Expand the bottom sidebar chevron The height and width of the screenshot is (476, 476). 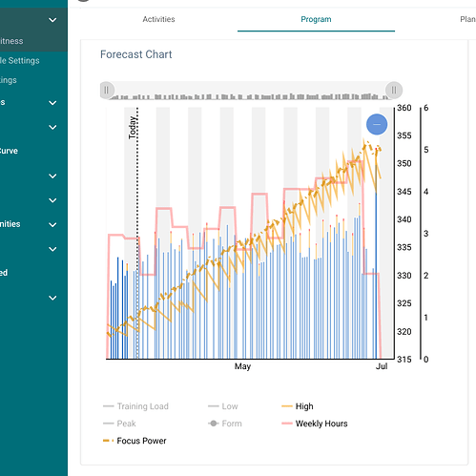[x=52, y=298]
